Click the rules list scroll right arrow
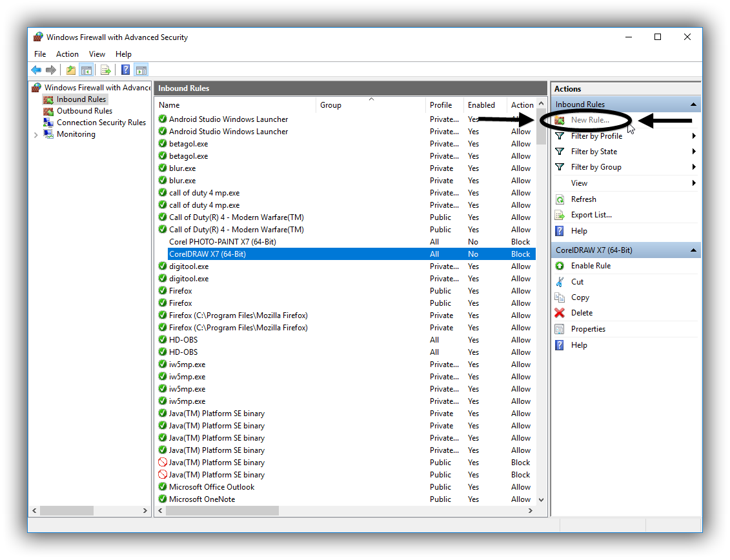 (x=531, y=511)
